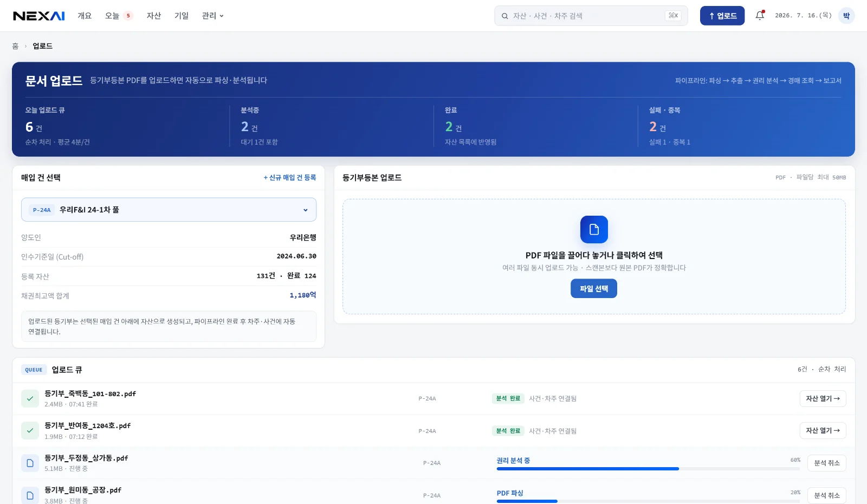
Task: Cancel analysis of 원미동_공장.pdf
Action: pyautogui.click(x=827, y=495)
